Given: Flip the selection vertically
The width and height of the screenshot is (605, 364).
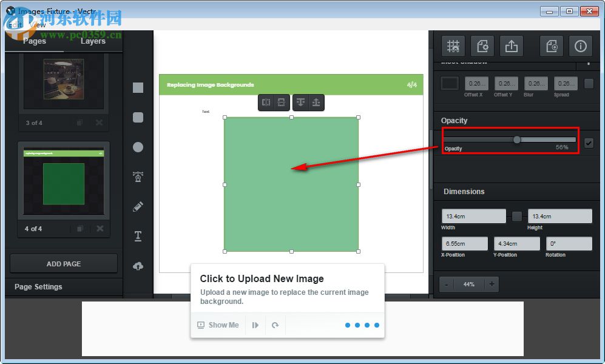Looking at the screenshot, I should [x=282, y=102].
